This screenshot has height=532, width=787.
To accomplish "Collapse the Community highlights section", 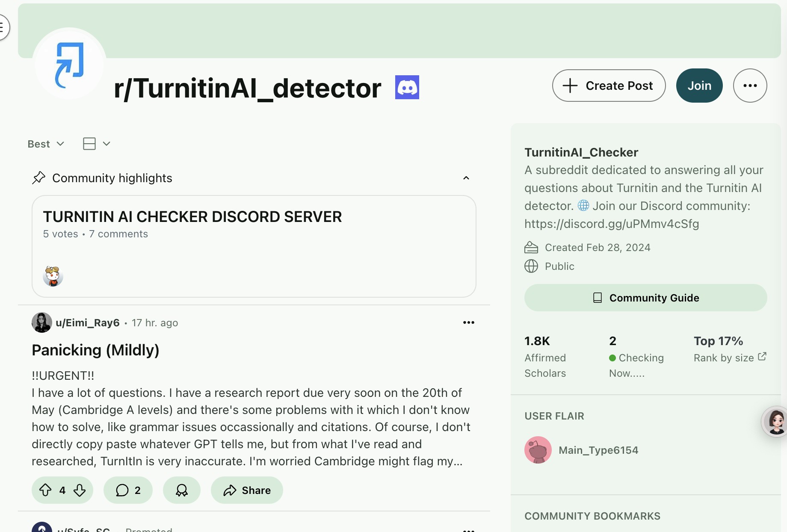I will click(466, 178).
